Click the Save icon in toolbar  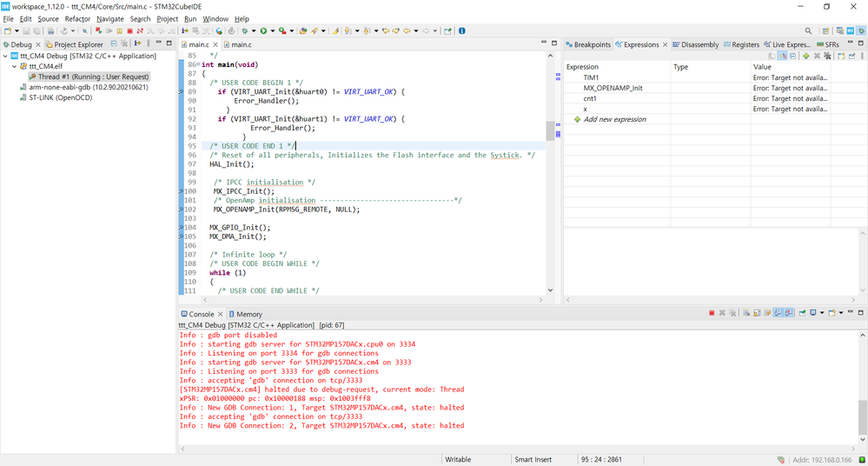[x=27, y=30]
